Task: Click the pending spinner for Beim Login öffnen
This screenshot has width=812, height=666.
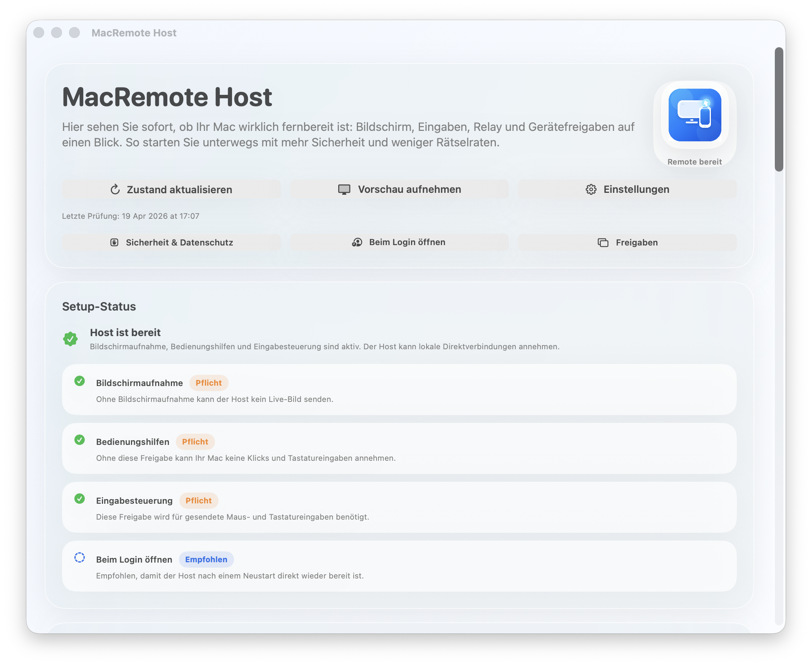Action: pyautogui.click(x=80, y=559)
